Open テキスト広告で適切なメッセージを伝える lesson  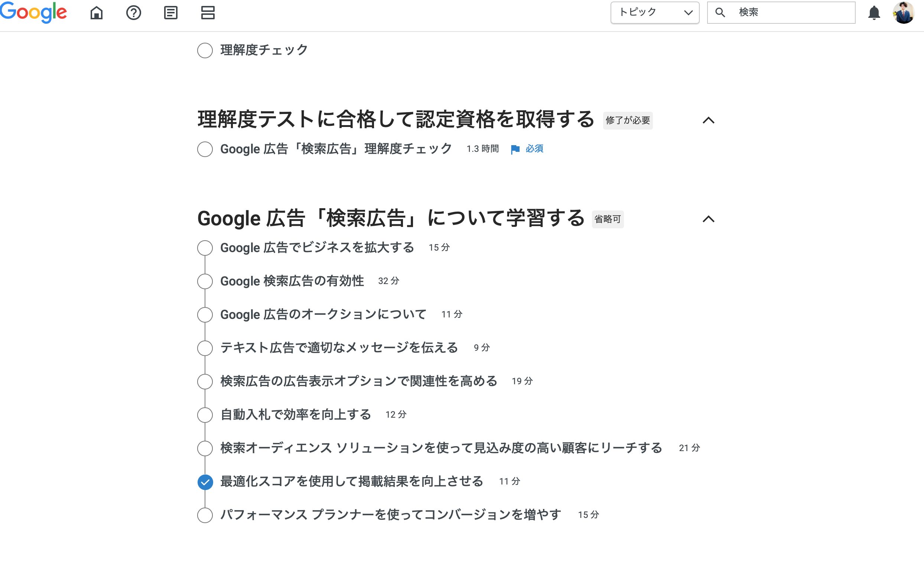tap(339, 348)
